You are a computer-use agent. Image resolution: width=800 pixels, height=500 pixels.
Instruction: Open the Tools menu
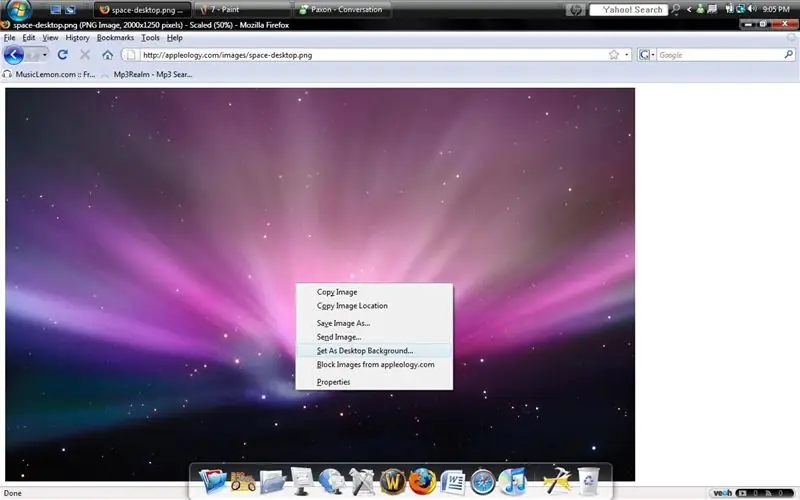[151, 38]
